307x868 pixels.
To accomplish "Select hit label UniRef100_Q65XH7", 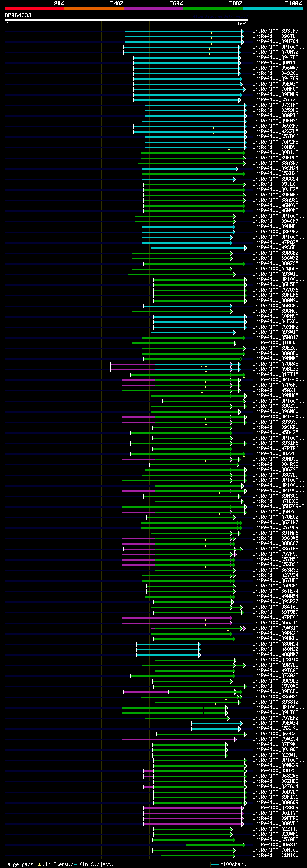I will (275, 126).
